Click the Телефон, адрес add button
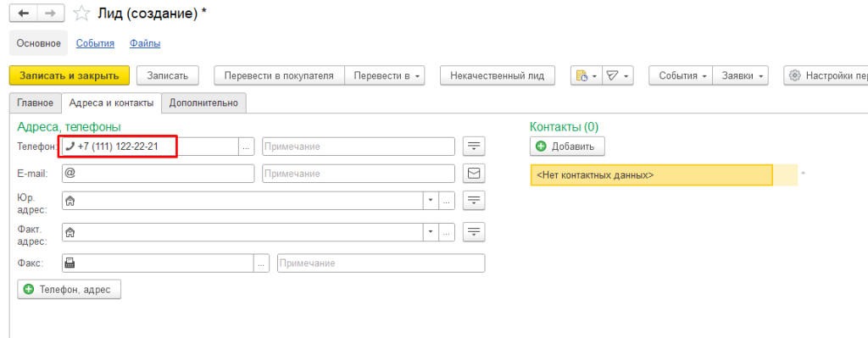The image size is (868, 338). (x=70, y=290)
